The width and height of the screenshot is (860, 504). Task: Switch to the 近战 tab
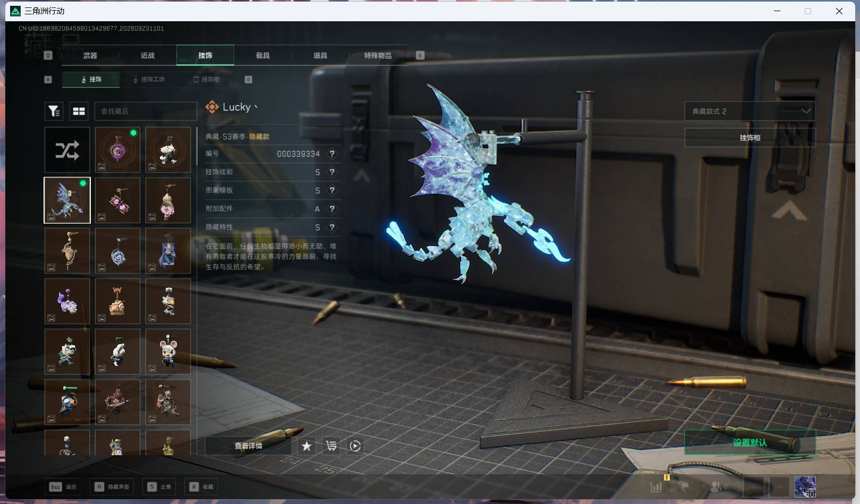147,55
